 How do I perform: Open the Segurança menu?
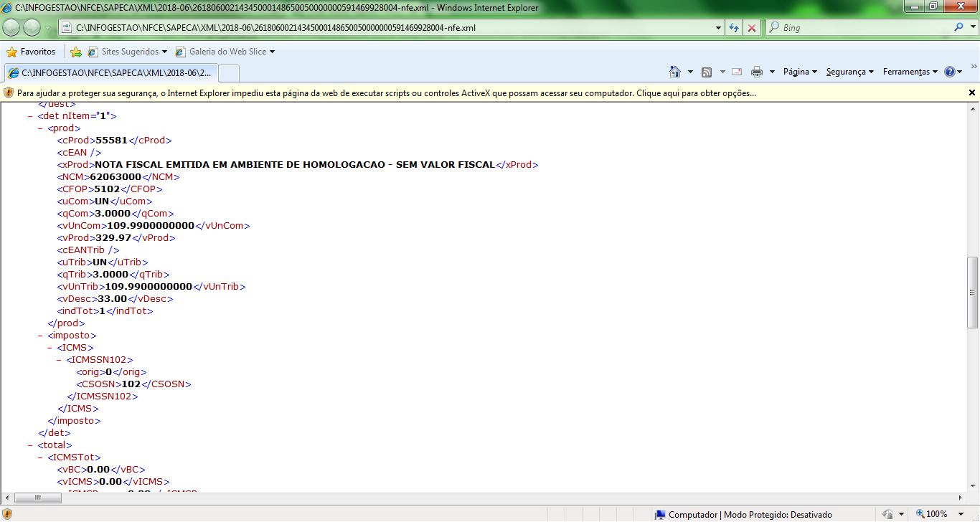click(x=850, y=72)
